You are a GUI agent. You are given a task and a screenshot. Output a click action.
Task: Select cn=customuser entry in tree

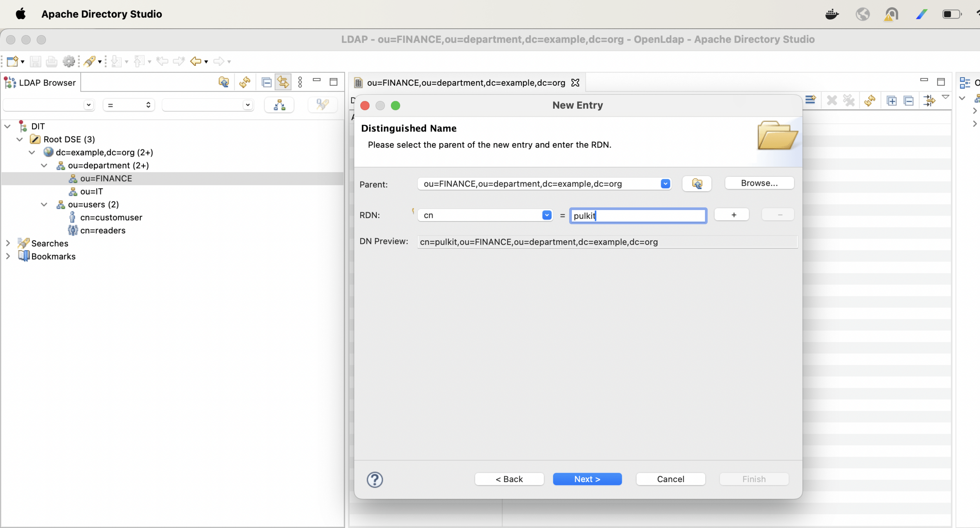pos(111,217)
